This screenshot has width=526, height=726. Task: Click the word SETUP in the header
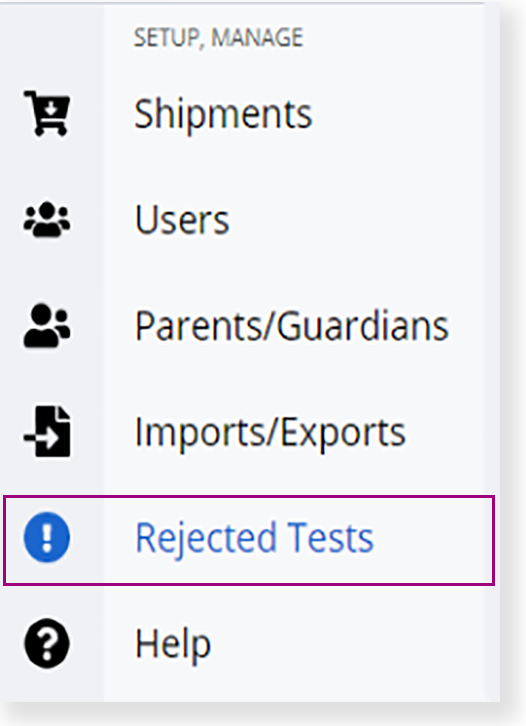[x=168, y=38]
